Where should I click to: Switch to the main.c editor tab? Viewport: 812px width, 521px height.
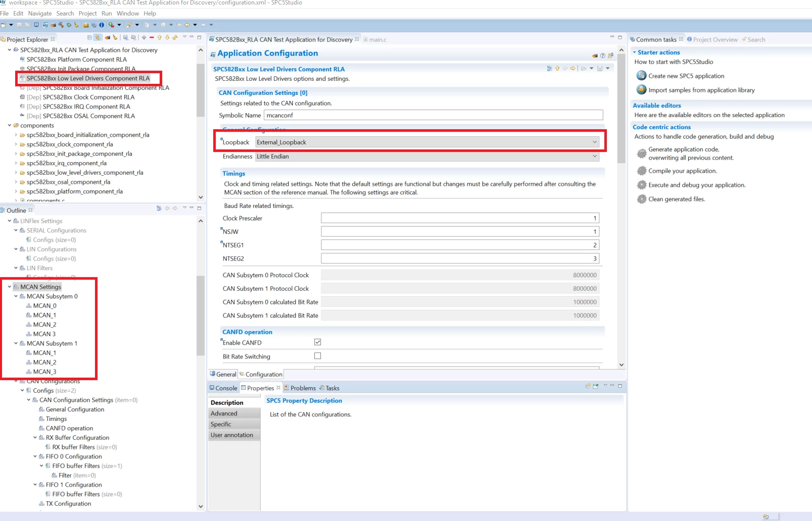(374, 39)
